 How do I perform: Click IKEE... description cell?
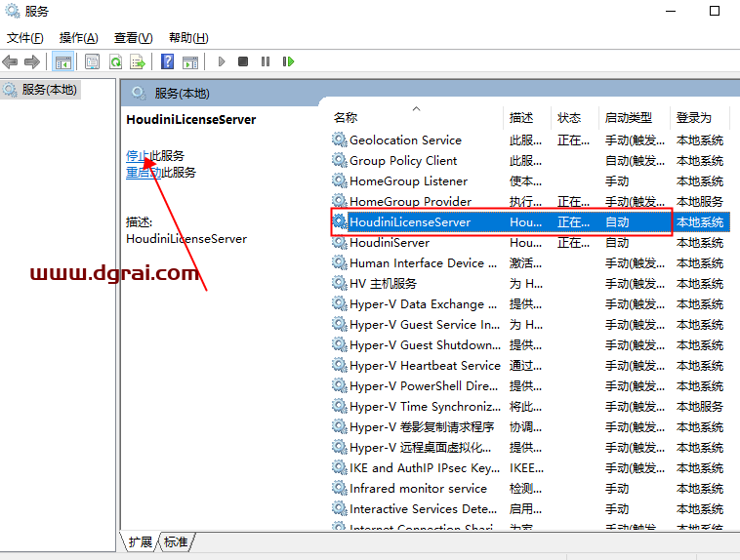(526, 468)
